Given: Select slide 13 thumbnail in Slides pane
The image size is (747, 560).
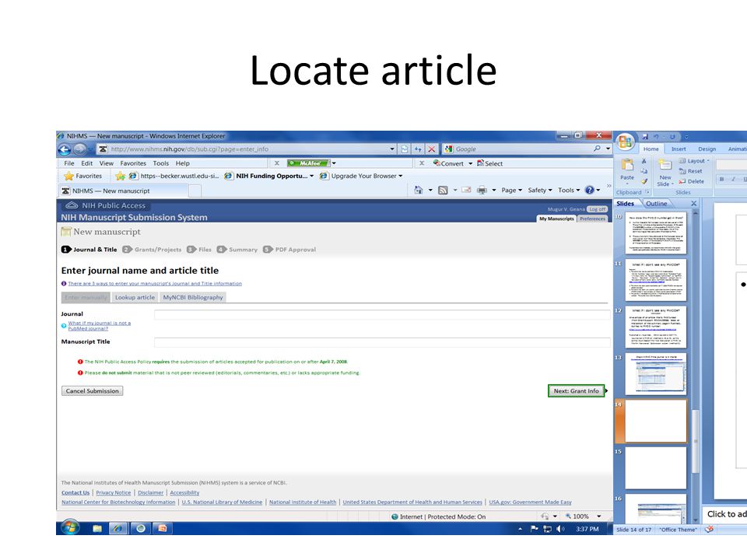Looking at the screenshot, I should [655, 374].
